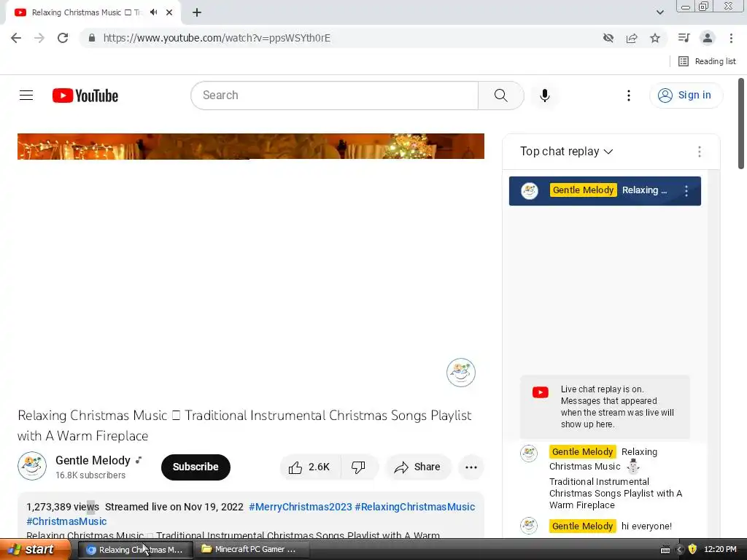The image size is (747, 560).
Task: Close the Relaxing Christmas Music tab
Action: click(x=169, y=12)
